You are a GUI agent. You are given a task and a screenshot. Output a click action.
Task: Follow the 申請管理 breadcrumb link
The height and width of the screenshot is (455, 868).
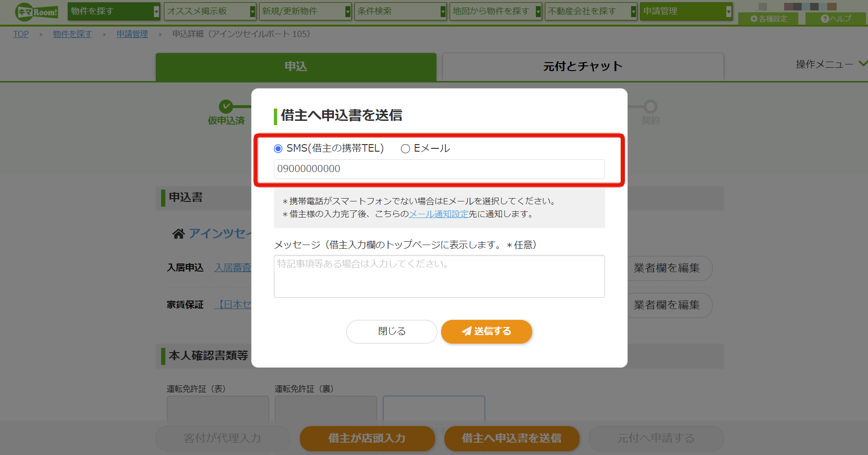(x=132, y=34)
